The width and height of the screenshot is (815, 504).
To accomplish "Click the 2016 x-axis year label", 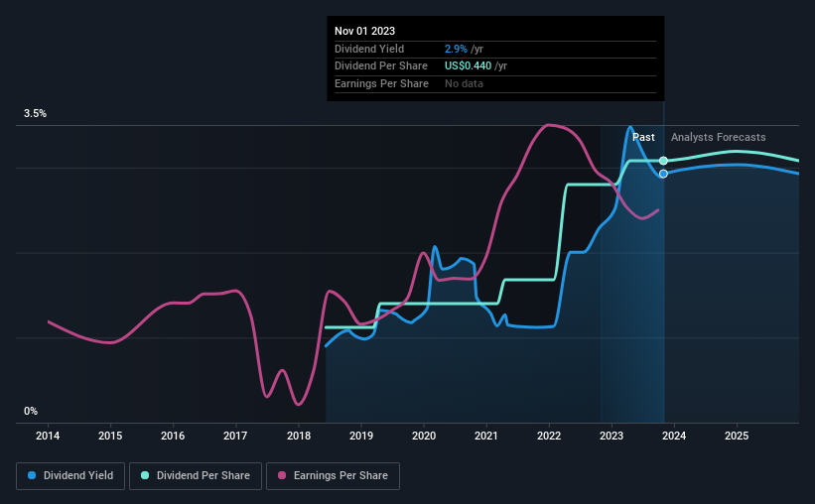I will [x=173, y=436].
